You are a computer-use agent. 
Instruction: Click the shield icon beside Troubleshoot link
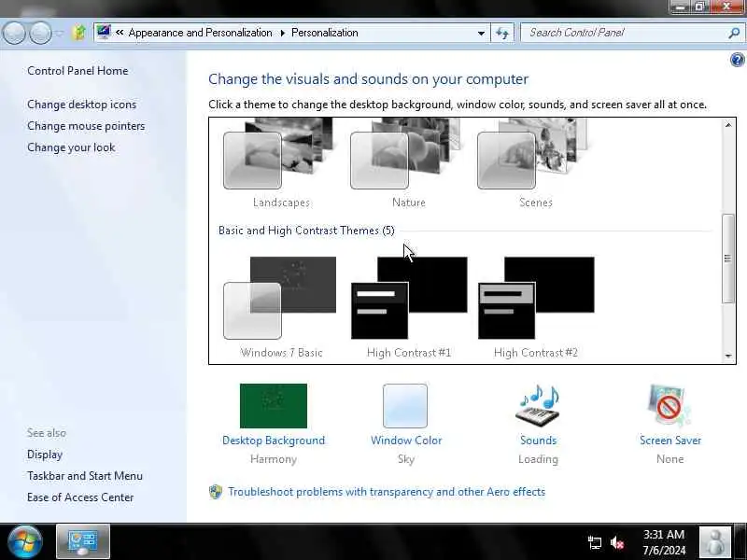pos(216,492)
